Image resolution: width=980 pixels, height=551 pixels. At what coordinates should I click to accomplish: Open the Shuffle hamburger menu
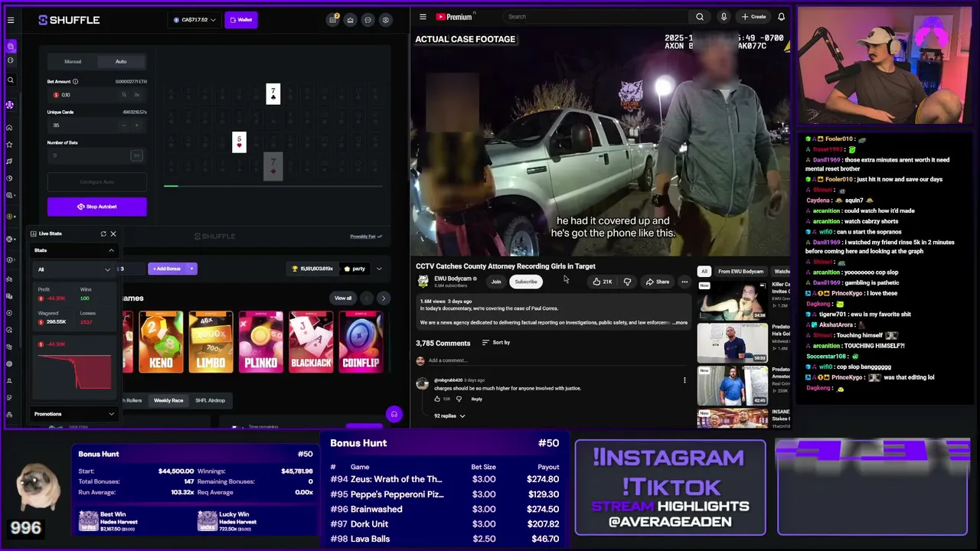[x=11, y=20]
